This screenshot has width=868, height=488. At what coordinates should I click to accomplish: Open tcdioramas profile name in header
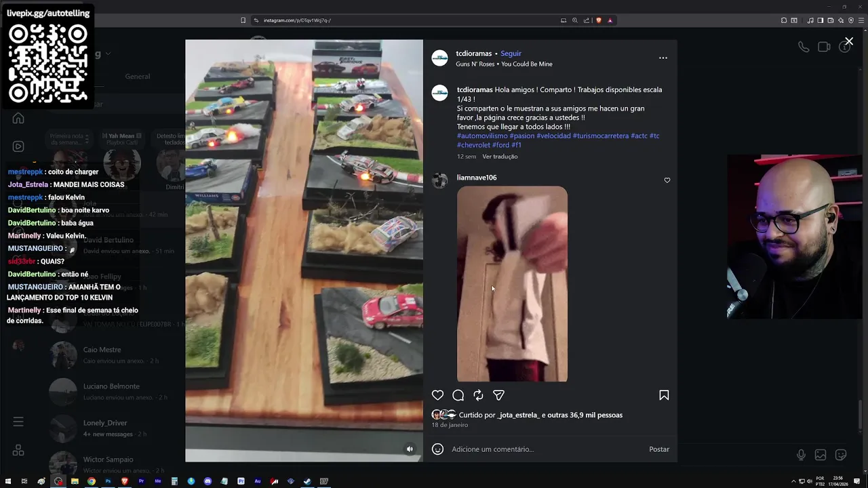pyautogui.click(x=474, y=54)
